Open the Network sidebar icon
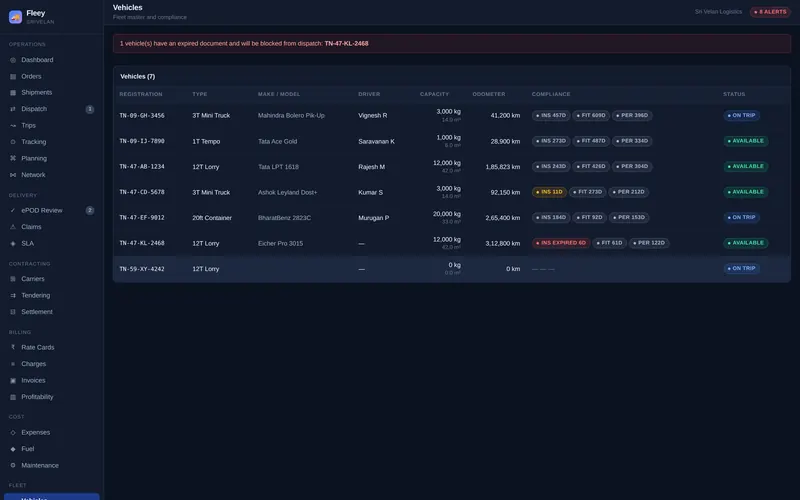The height and width of the screenshot is (500, 800). pyautogui.click(x=13, y=175)
